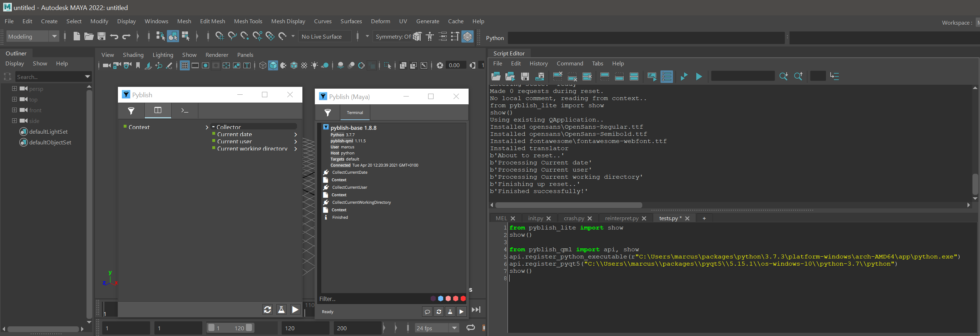Viewport: 980px width, 336px height.
Task: Expand the persp camera node in Outliner
Action: coord(14,89)
